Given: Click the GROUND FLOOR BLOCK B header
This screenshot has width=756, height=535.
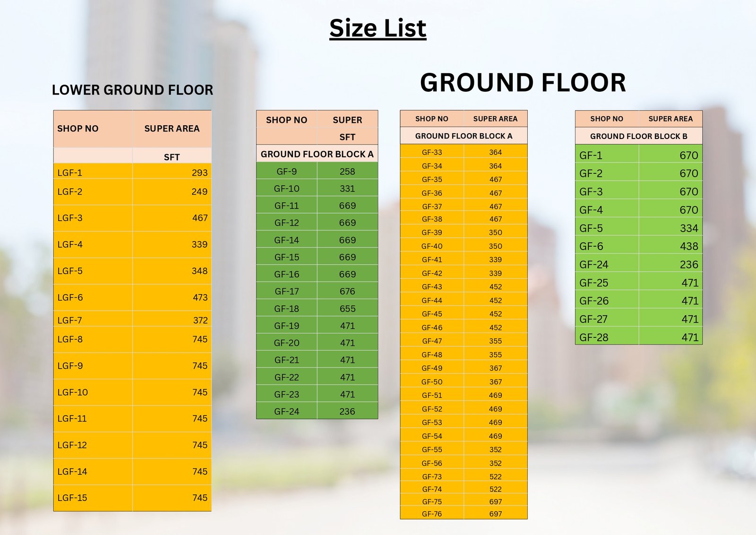Looking at the screenshot, I should (x=638, y=136).
